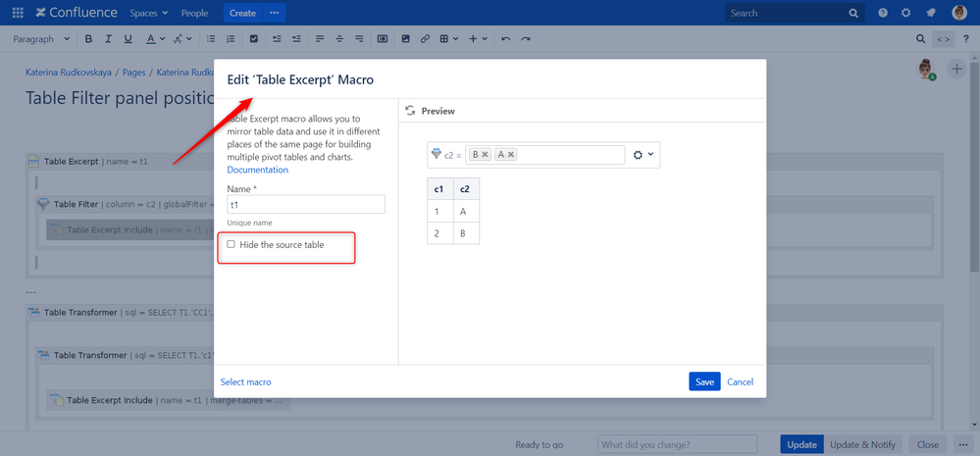Click the Name field containing t1

[x=306, y=204]
